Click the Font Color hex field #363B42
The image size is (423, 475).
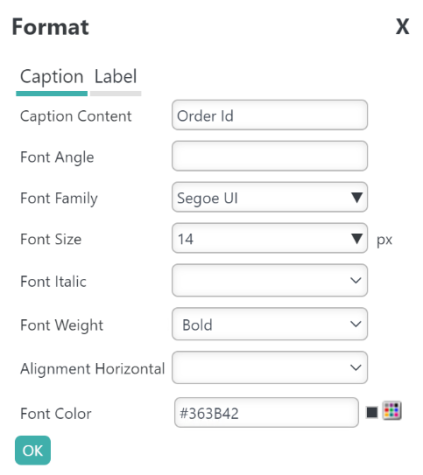coord(266,412)
